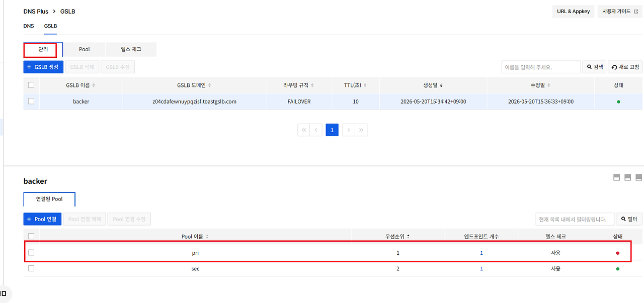
Task: Open the 헬스 체크 tab
Action: pos(131,49)
